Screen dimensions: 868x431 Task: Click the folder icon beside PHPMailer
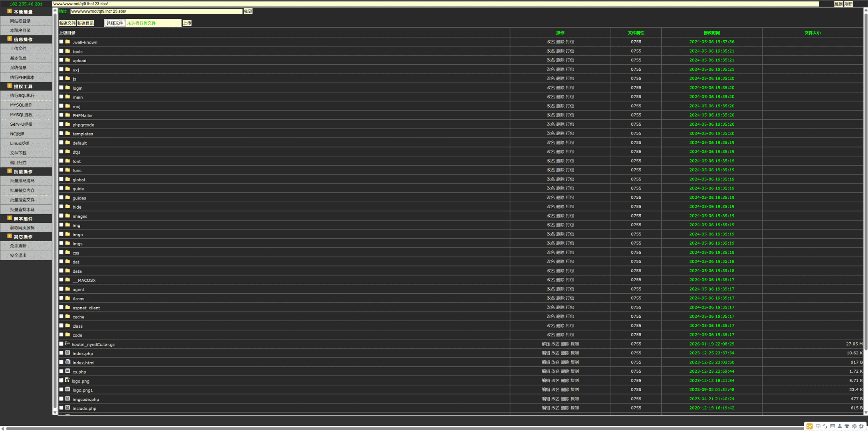[67, 115]
